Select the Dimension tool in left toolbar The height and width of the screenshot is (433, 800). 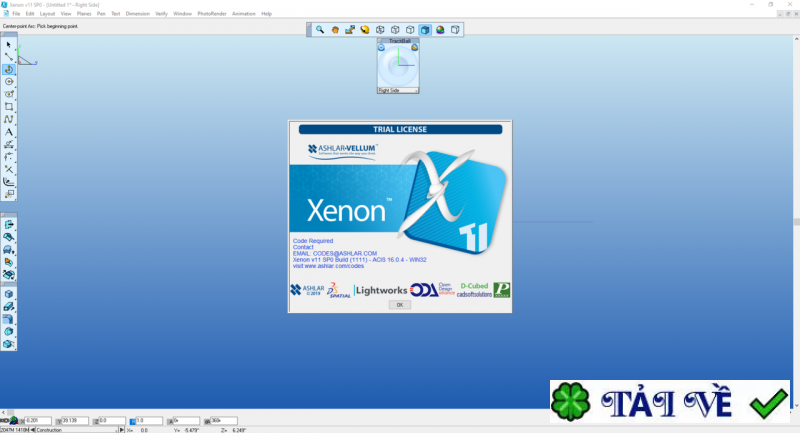(9, 144)
